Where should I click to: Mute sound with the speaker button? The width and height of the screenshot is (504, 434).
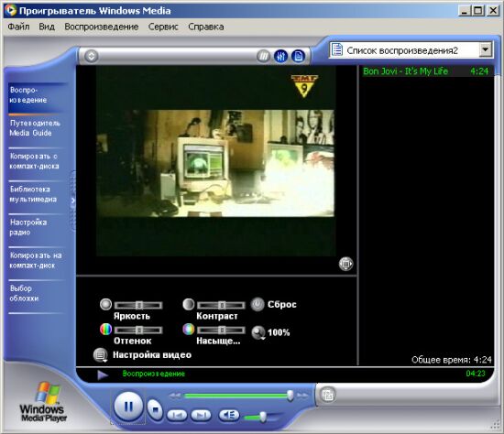point(229,415)
